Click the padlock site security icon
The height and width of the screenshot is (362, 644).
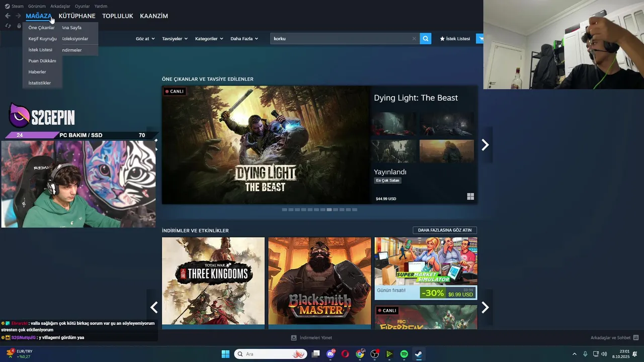coord(19,26)
